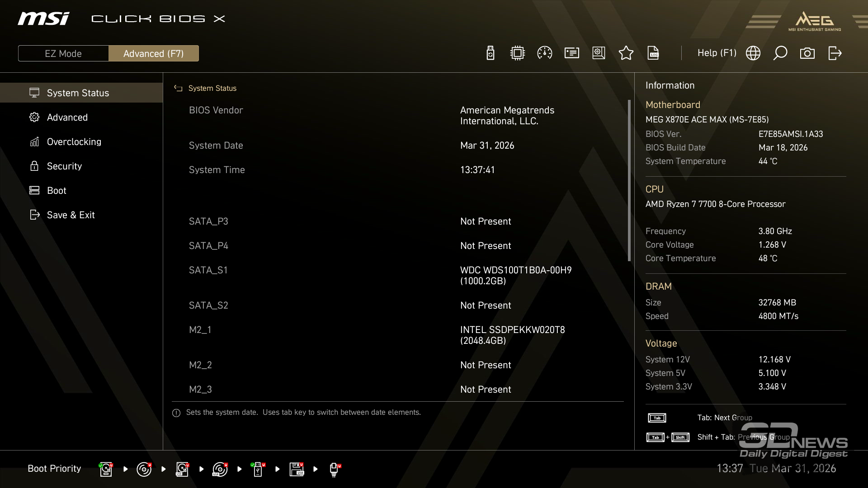Take screenshot with camera icon

pos(807,53)
